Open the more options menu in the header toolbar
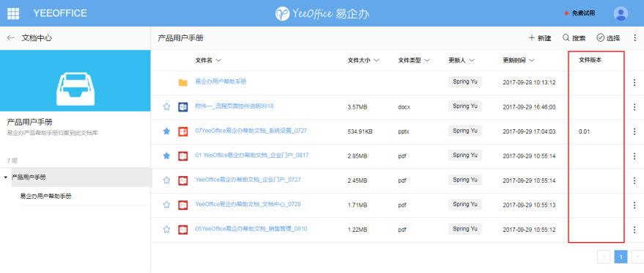Screen dimensions: 644x273 634,38
